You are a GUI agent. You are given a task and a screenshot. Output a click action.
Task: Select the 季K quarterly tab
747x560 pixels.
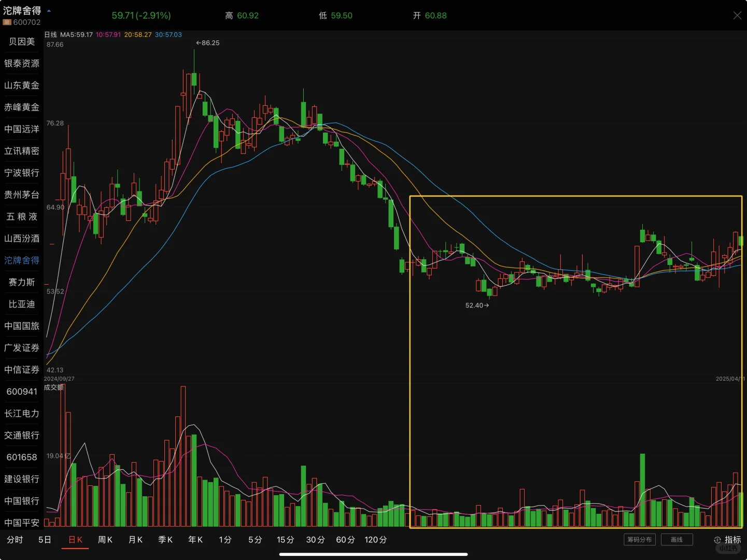(165, 540)
